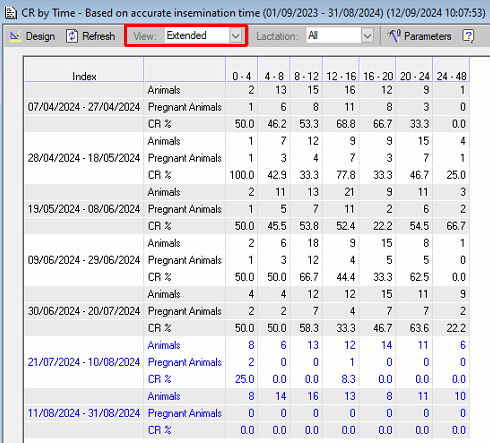Select the 09/06/2024 - 29/06/2024 index row
The image size is (490, 443).
coord(84,260)
